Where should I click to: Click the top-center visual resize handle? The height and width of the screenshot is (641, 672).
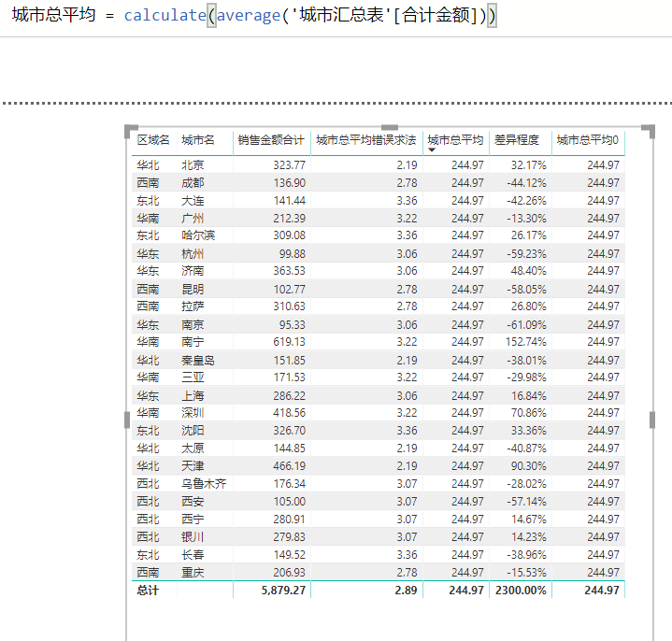pyautogui.click(x=390, y=127)
